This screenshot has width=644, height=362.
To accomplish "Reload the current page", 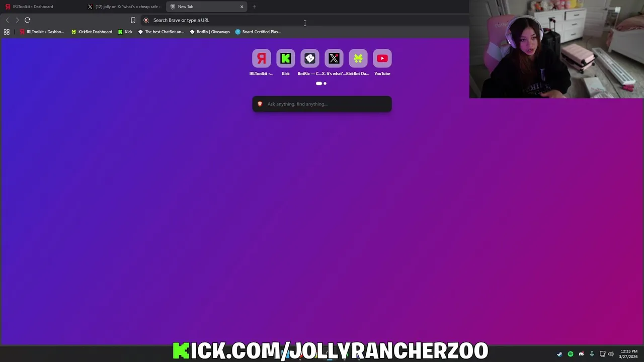I will tap(27, 20).
